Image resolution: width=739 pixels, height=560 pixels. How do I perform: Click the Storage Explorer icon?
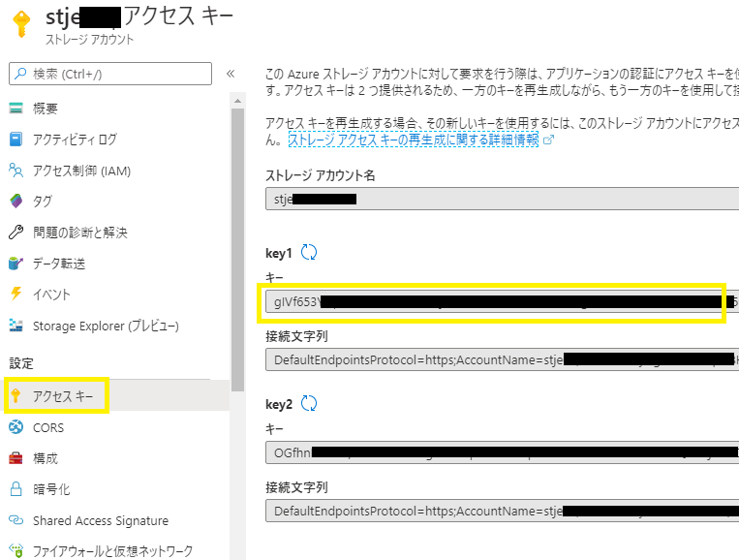tap(16, 326)
